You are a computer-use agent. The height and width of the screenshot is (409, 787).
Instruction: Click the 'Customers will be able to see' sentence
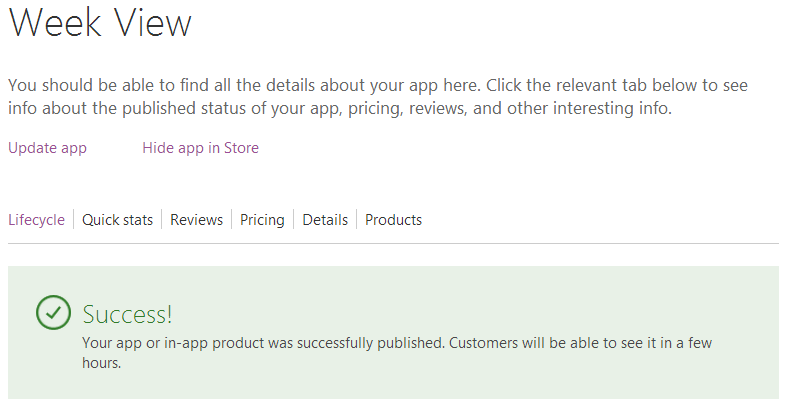point(580,343)
